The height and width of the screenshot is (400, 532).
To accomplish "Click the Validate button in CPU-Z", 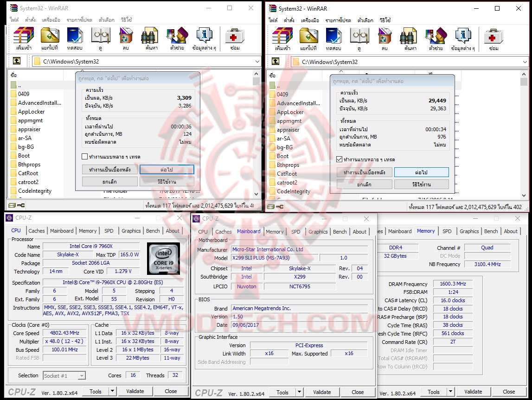I will [135, 391].
